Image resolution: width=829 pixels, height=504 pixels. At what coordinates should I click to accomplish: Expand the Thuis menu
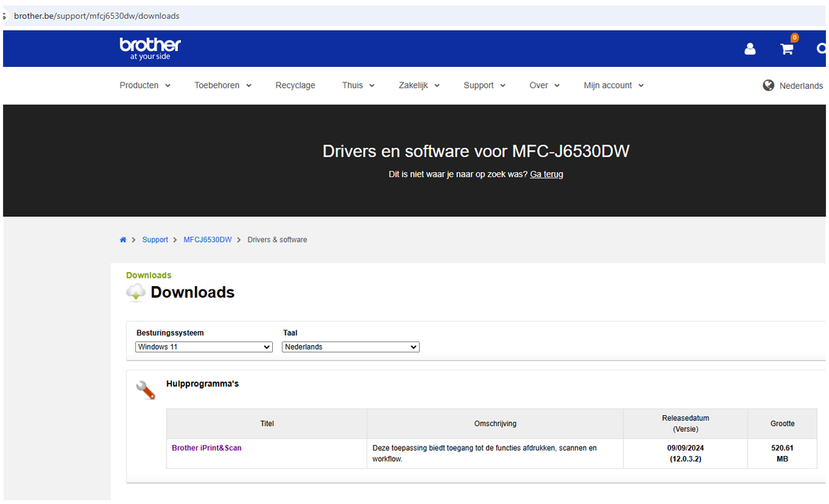(x=358, y=85)
